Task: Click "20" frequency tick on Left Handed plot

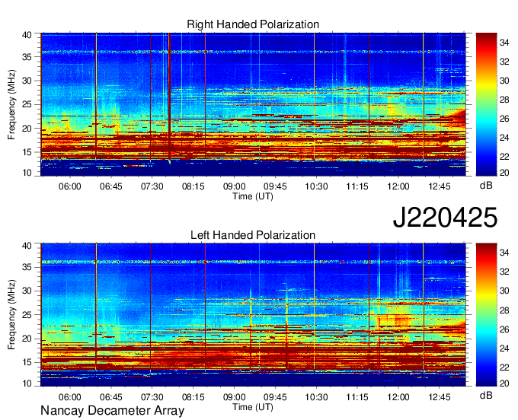Action: click(x=27, y=339)
